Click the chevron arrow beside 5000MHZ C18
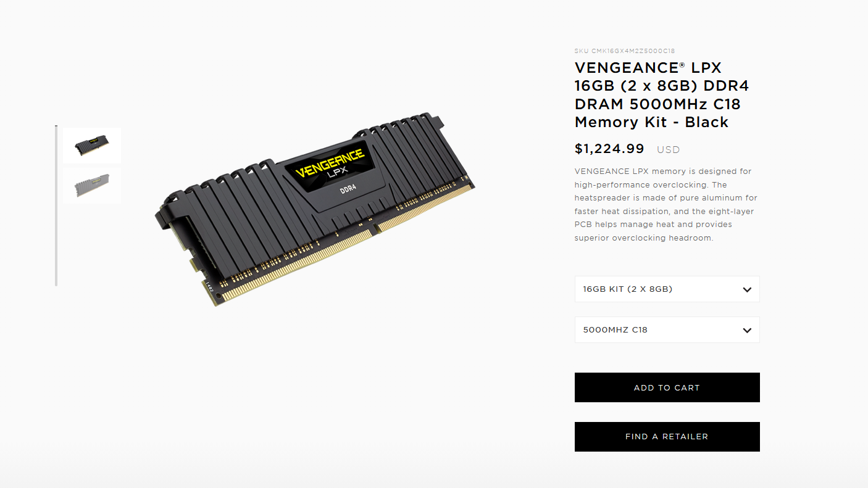Screen dimensions: 868x488 point(747,330)
